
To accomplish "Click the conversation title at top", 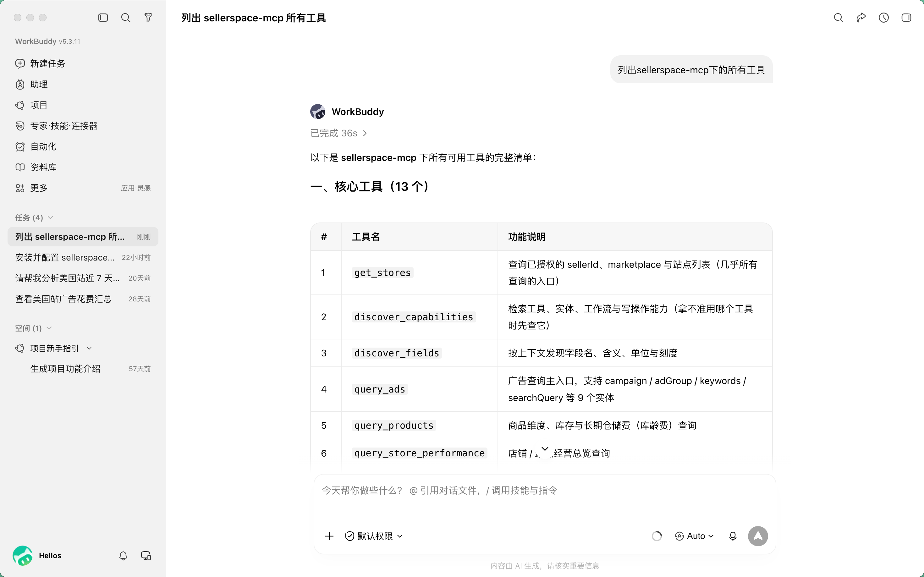I will [253, 18].
